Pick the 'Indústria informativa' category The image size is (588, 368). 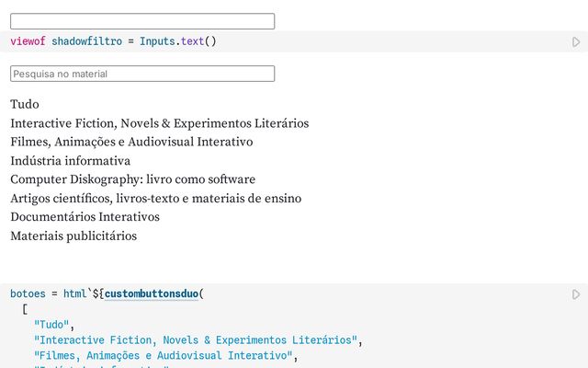70,161
